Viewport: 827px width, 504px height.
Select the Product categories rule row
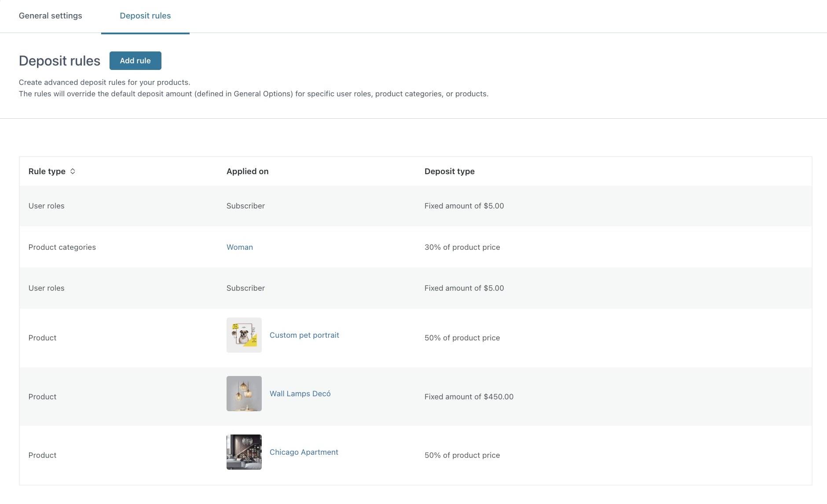click(x=62, y=247)
